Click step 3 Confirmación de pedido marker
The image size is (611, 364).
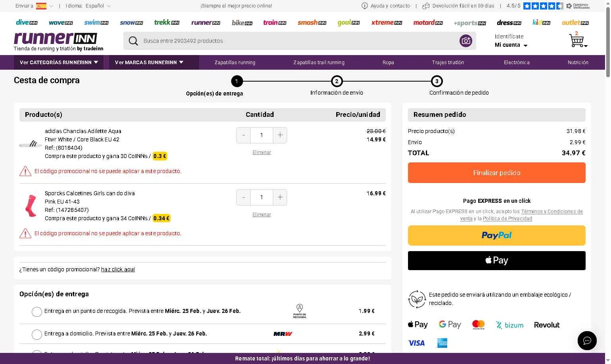coord(437,81)
